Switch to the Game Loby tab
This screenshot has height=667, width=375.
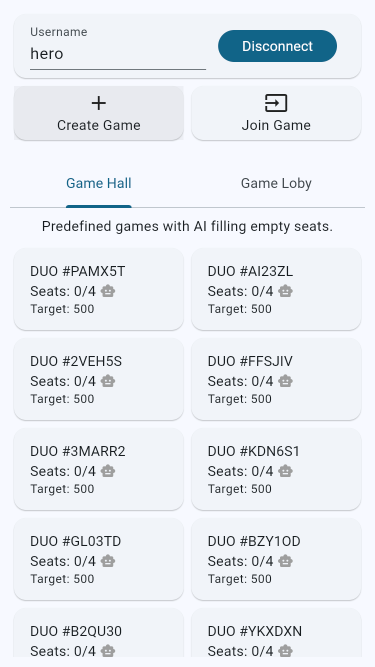tap(276, 183)
